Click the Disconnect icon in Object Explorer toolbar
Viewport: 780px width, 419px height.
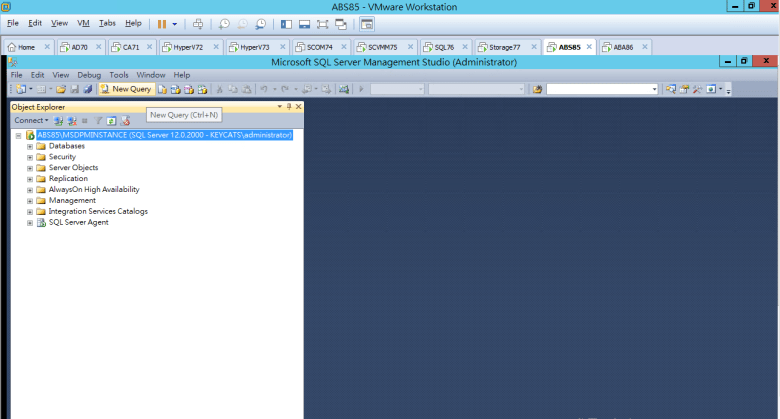point(71,121)
